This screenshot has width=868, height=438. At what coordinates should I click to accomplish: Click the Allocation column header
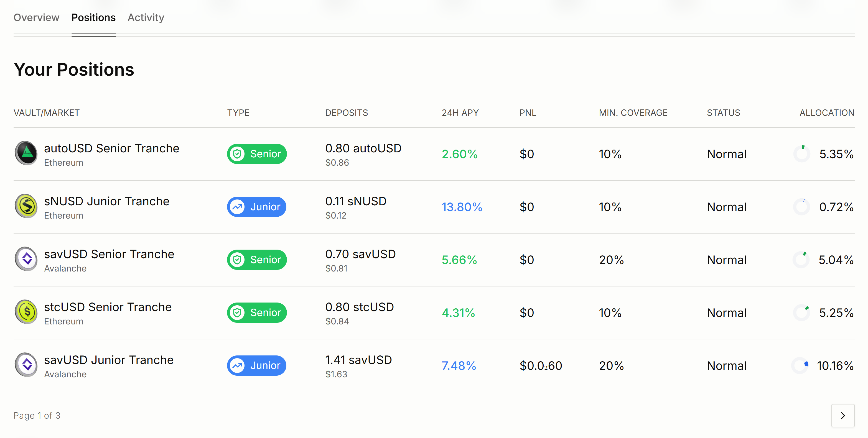[x=826, y=113]
